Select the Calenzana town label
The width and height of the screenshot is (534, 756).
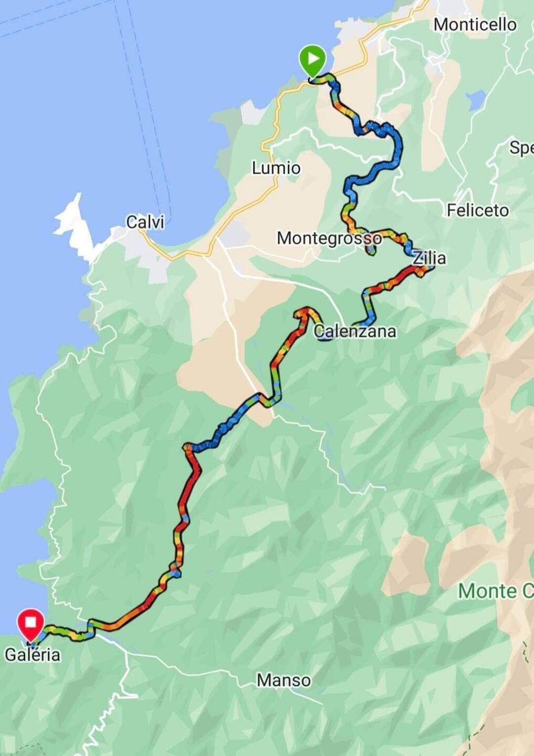[x=355, y=331]
